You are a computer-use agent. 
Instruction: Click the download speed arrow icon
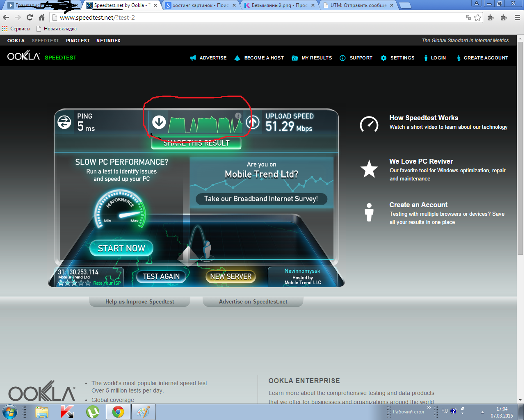pos(159,122)
